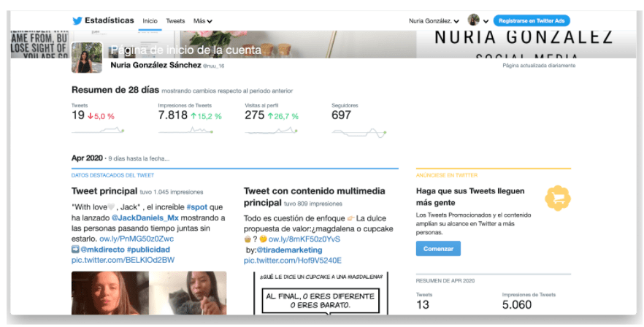Click the DATOS DESTACADOS DEL TWEET label
644x327 pixels.
(x=112, y=175)
